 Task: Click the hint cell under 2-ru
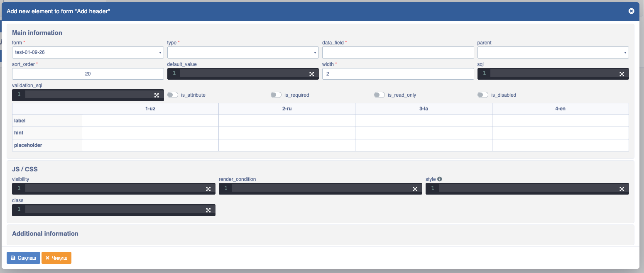click(287, 133)
